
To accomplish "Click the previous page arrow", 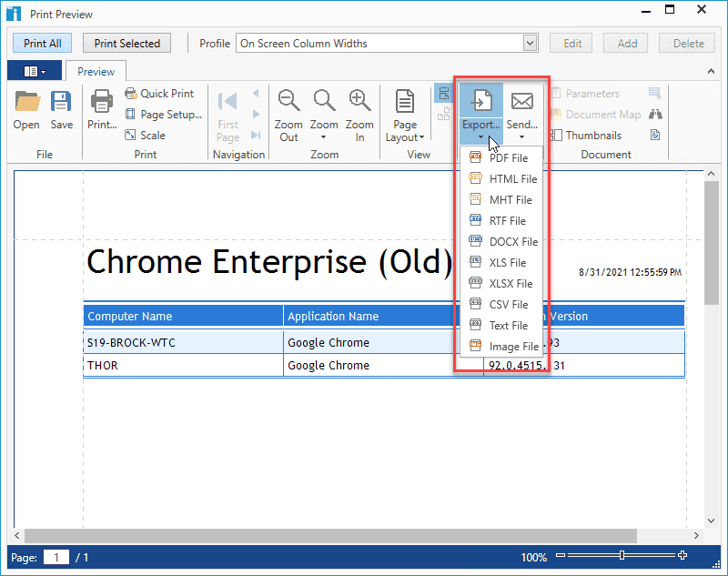I will 256,94.
